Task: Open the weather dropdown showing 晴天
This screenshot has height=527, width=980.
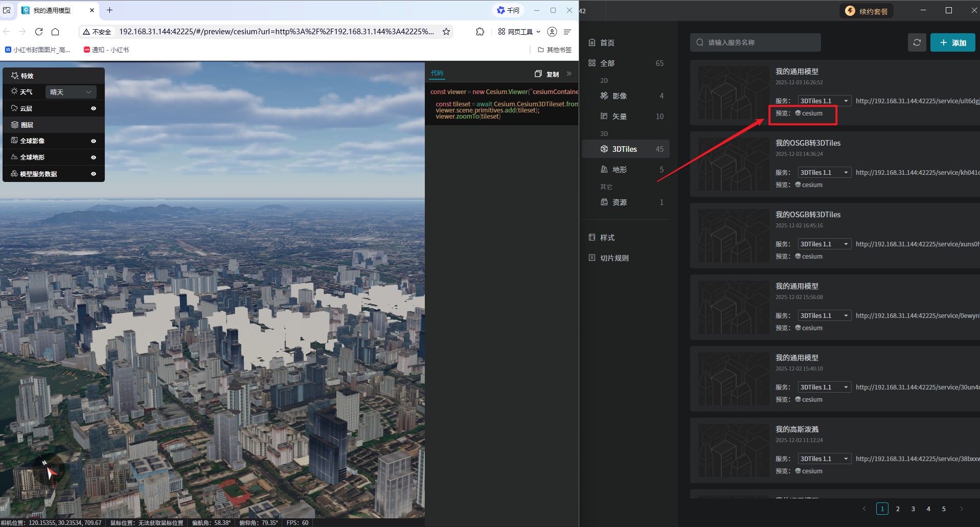Action: [71, 92]
